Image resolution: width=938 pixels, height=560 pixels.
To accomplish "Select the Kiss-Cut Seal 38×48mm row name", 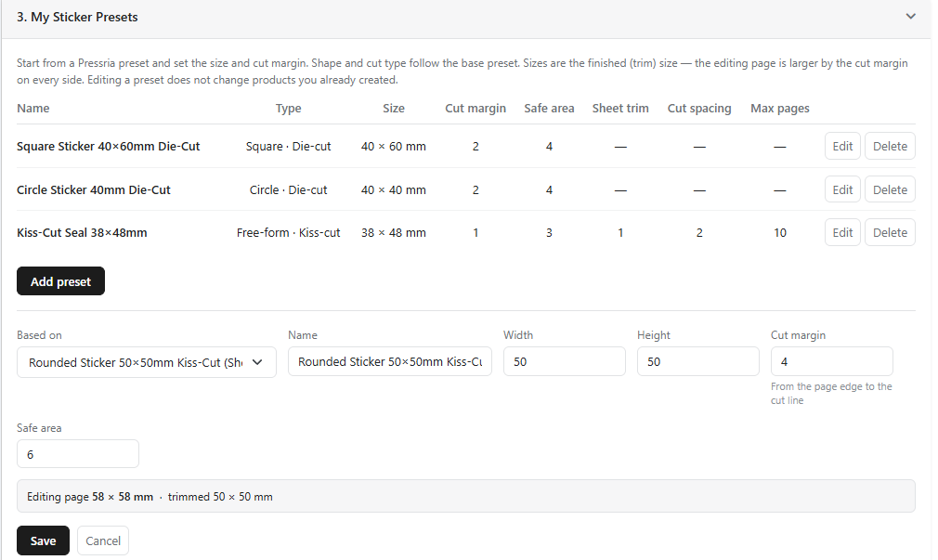I will tap(82, 233).
